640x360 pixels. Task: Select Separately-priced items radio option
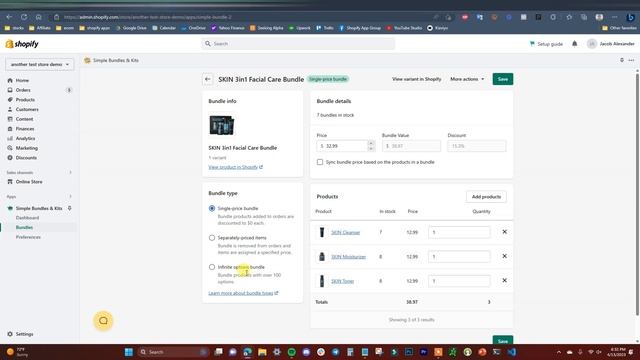212,238
